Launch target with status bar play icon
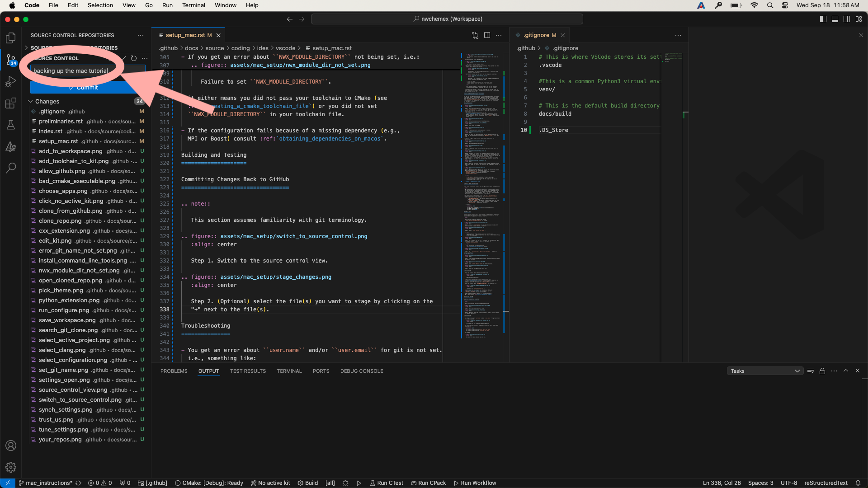 pos(359,483)
